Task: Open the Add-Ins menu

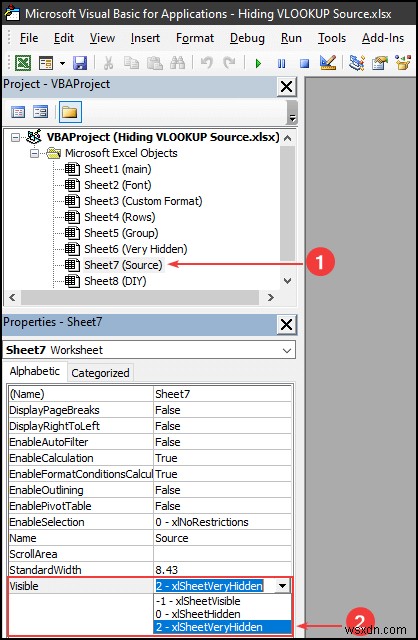Action: pos(383,38)
